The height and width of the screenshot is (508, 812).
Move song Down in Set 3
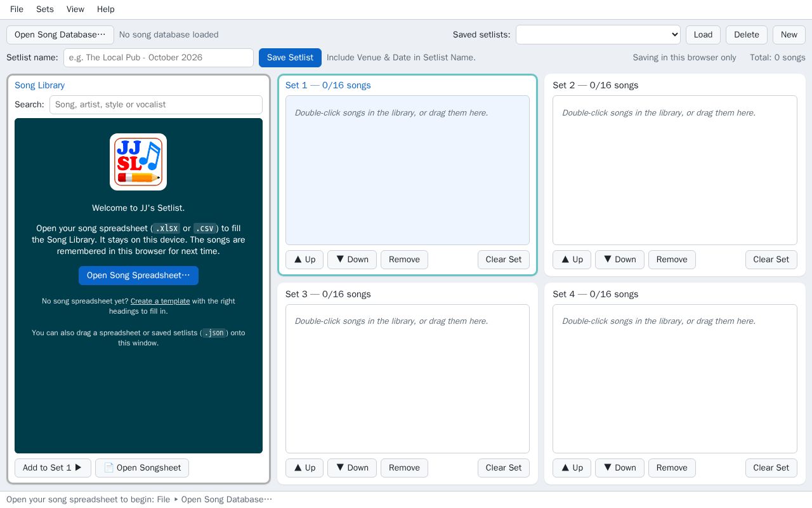pos(352,468)
